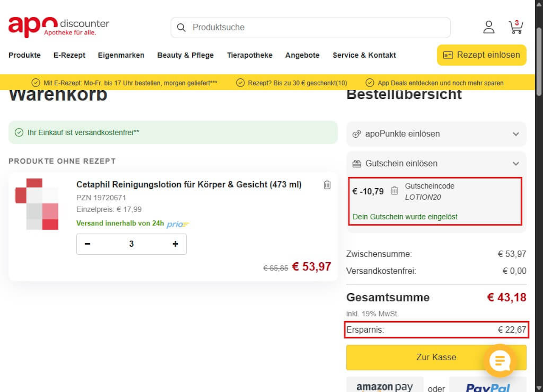The height and width of the screenshot is (392, 543).
Task: Click the Rezept einlösen button
Action: (481, 55)
